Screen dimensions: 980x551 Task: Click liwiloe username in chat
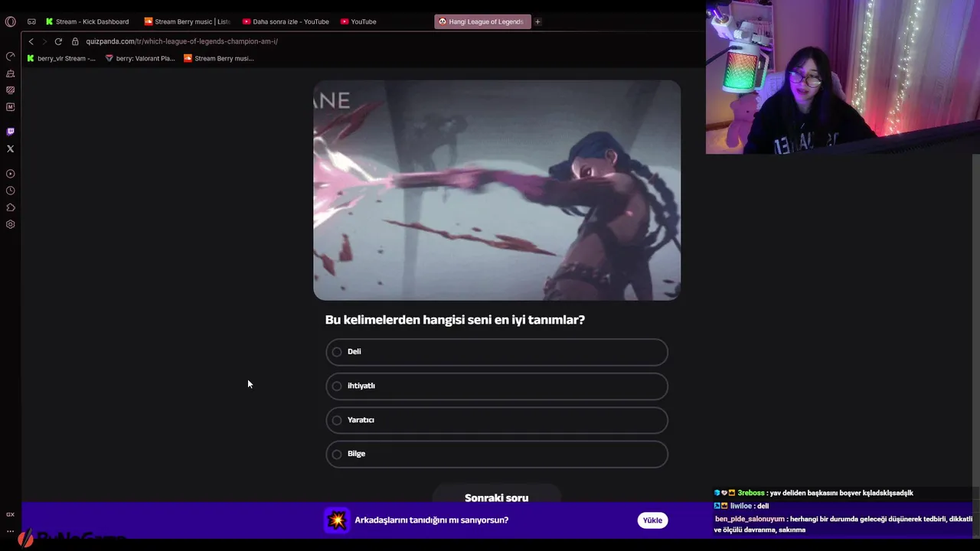coord(742,506)
